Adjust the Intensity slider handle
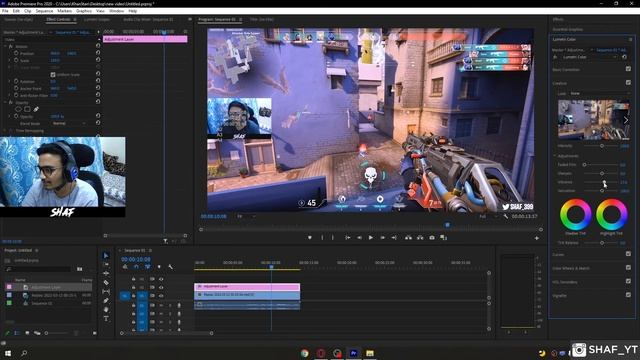The height and width of the screenshot is (360, 640). (602, 146)
